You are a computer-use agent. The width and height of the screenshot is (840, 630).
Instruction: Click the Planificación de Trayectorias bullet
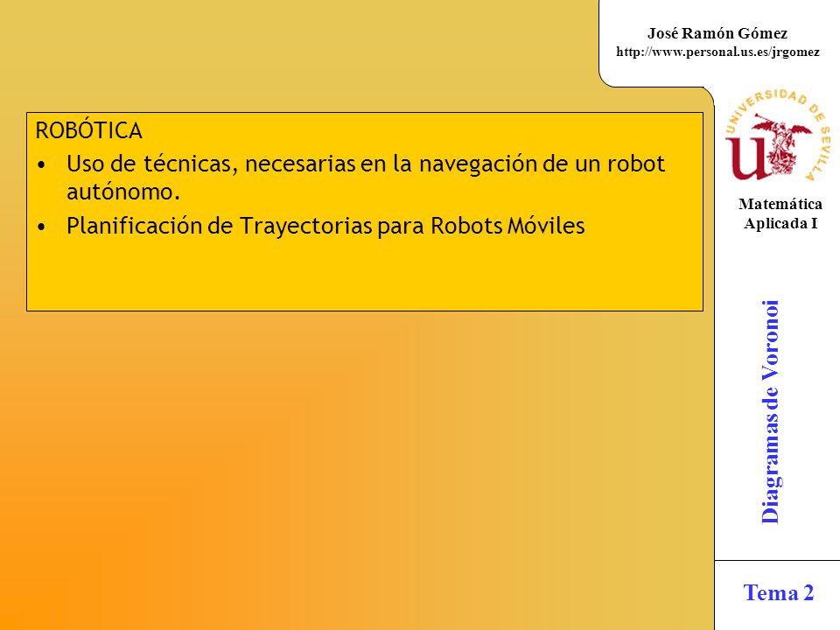click(325, 226)
